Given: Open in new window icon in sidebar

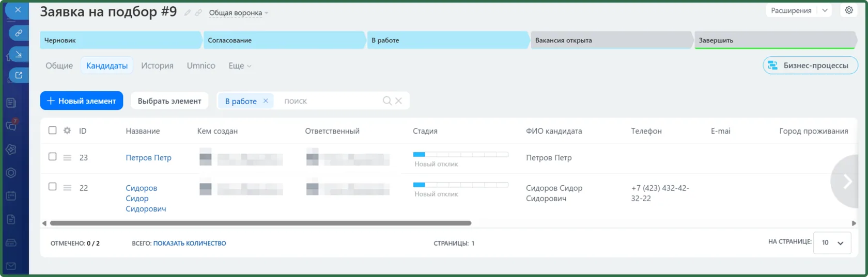Looking at the screenshot, I should (19, 75).
